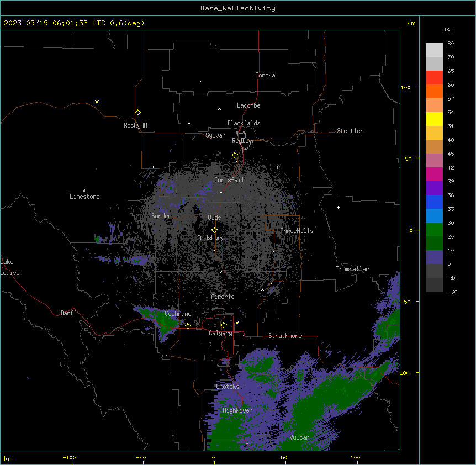Click the RedDeer city label
The height and width of the screenshot is (465, 476).
click(x=243, y=141)
